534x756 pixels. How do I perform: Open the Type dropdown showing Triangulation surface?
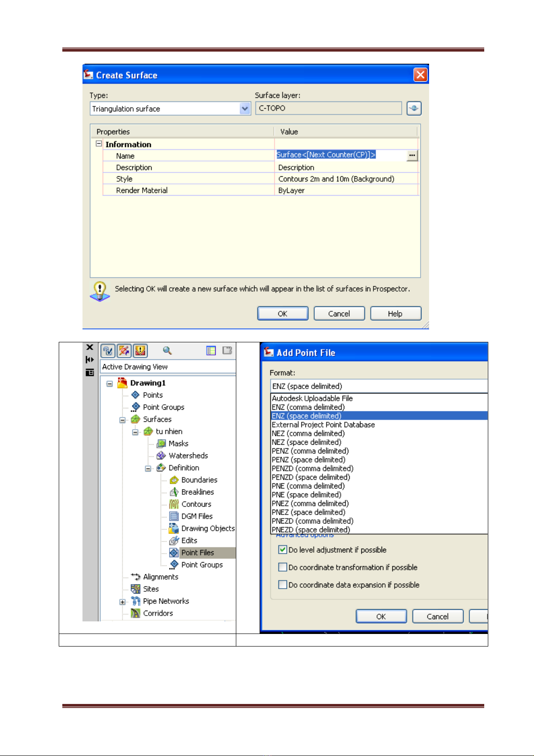click(170, 109)
